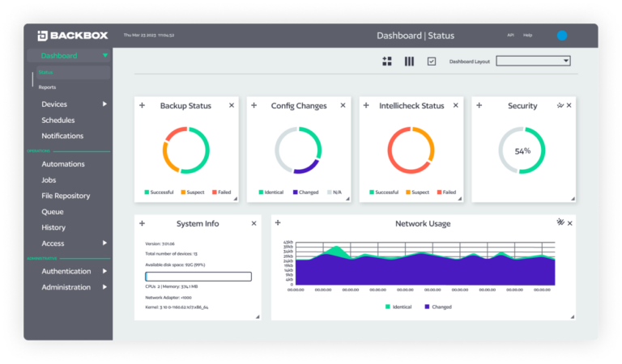Click the Help link in header

tap(528, 36)
